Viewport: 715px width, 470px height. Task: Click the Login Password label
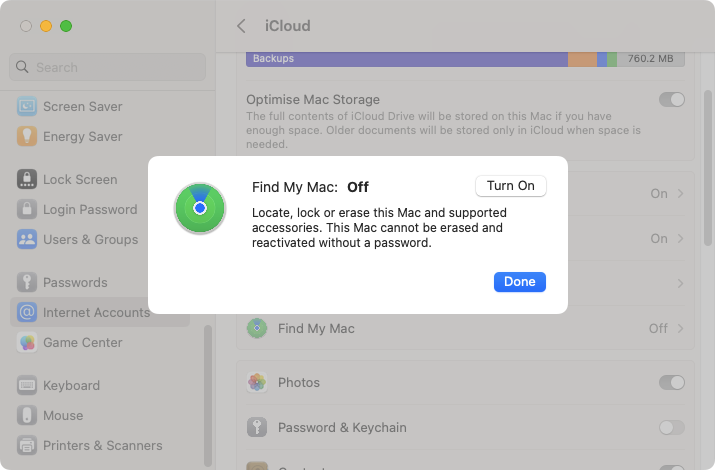[90, 209]
